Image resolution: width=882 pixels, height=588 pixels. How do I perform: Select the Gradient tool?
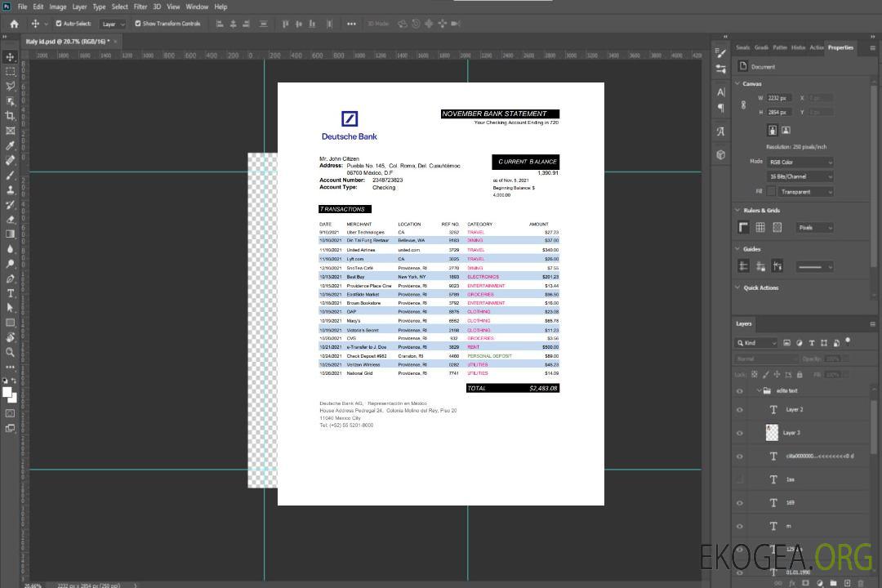pyautogui.click(x=10, y=234)
